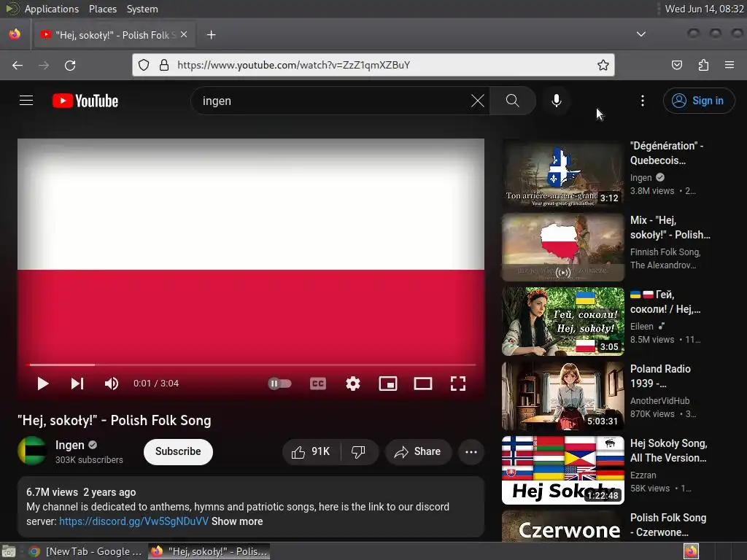Dislike the video with thumbs down
Viewport: 747px width, 560px height.
point(359,452)
